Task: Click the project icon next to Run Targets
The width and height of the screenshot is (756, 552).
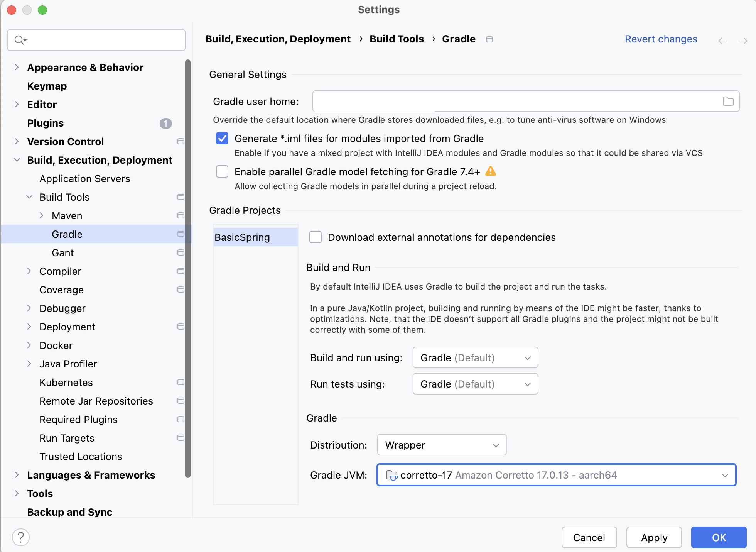Action: tap(181, 438)
